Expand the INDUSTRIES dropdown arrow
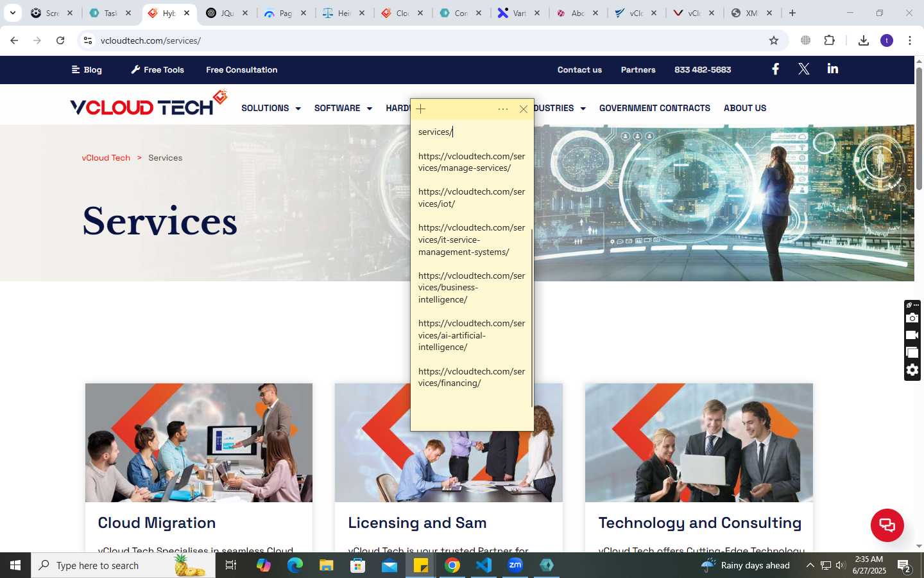This screenshot has width=924, height=578. (583, 109)
